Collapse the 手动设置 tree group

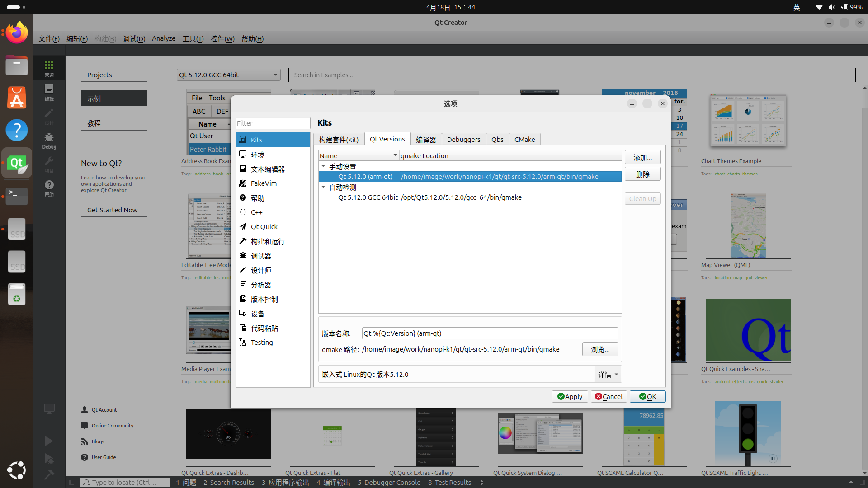point(323,166)
